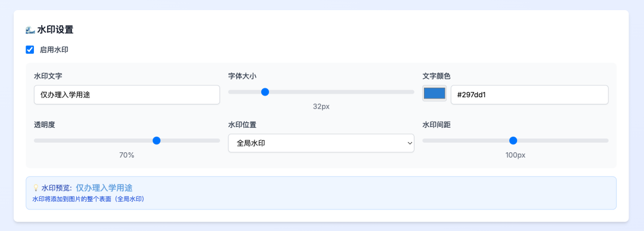
Task: Click the 水印间距 slider handle
Action: click(x=513, y=141)
